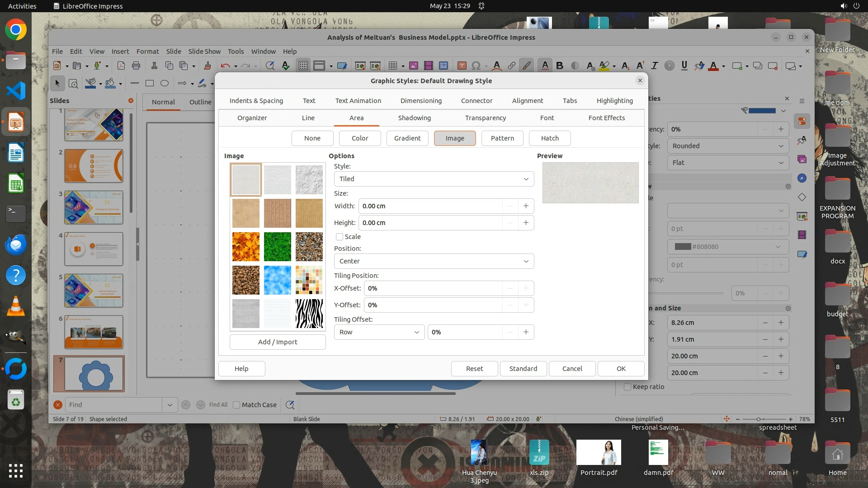868x488 pixels.
Task: Click the Add / Import button
Action: [278, 342]
